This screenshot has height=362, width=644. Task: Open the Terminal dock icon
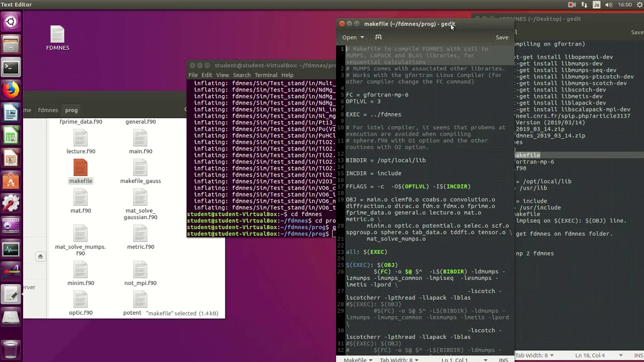tap(11, 67)
